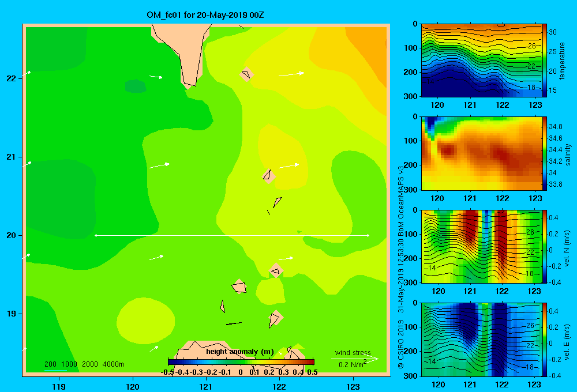Click the "0.2 N/m2" scale value
This screenshot has width=577, height=392.
(353, 364)
